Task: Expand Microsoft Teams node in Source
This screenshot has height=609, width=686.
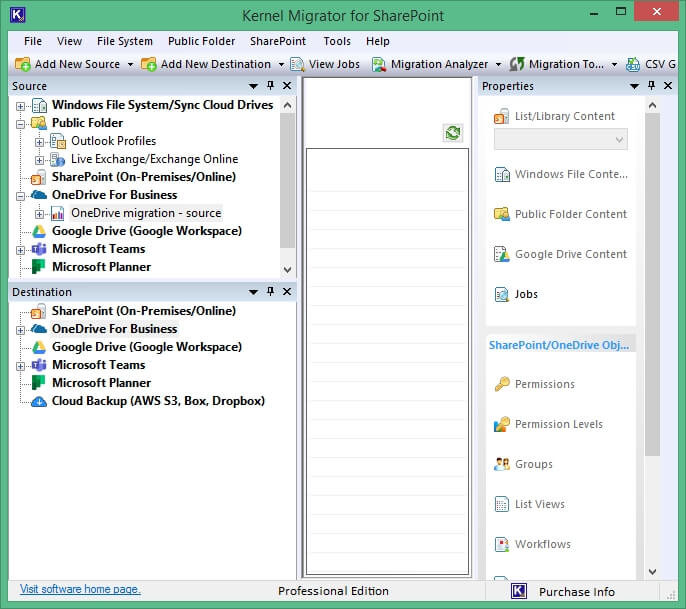Action: click(x=20, y=250)
